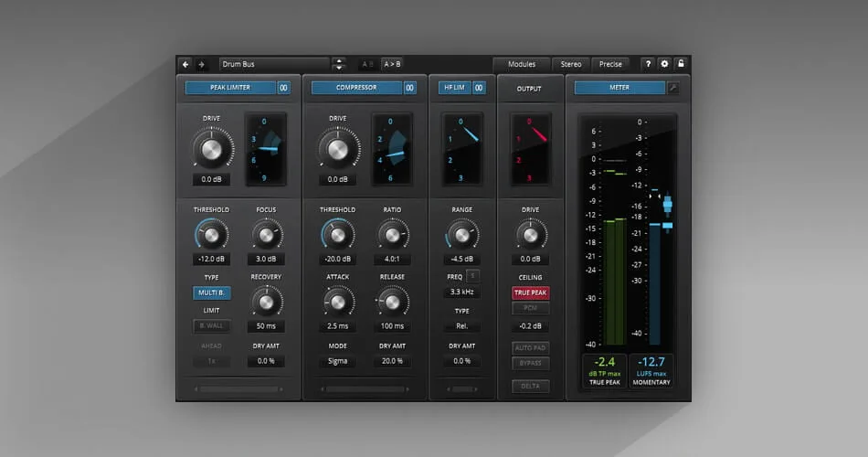Click the RELEASE knob

[393, 303]
